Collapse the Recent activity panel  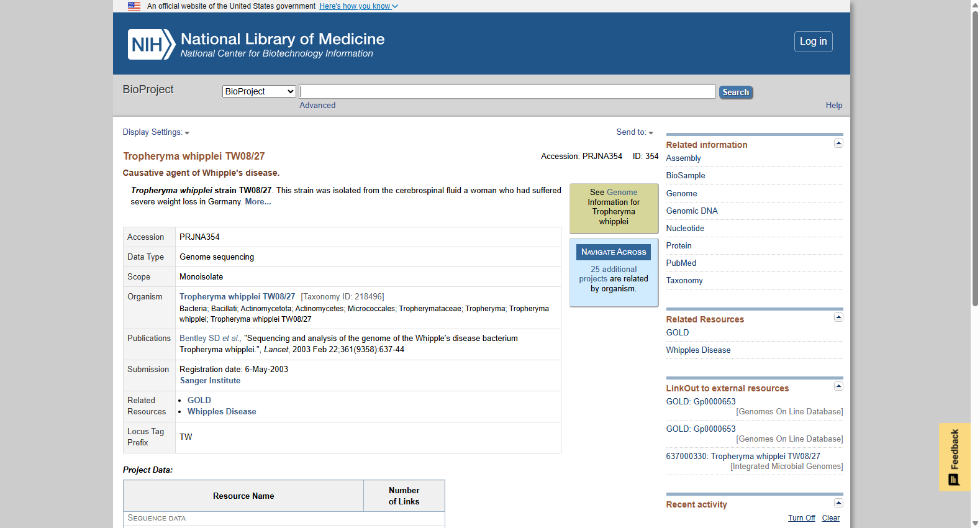(838, 503)
